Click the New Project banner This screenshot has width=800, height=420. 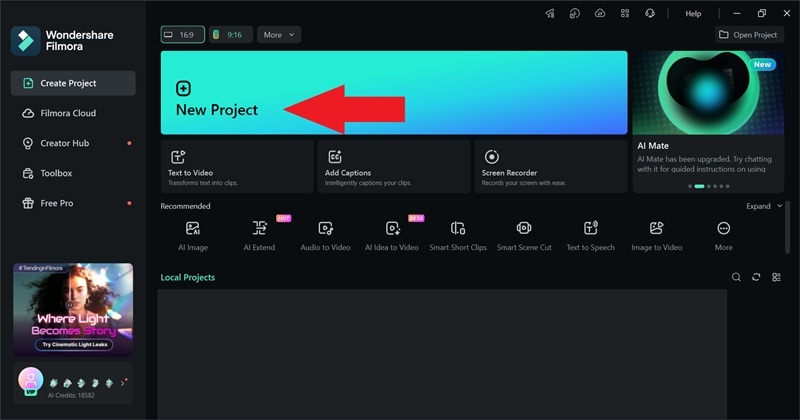[394, 92]
